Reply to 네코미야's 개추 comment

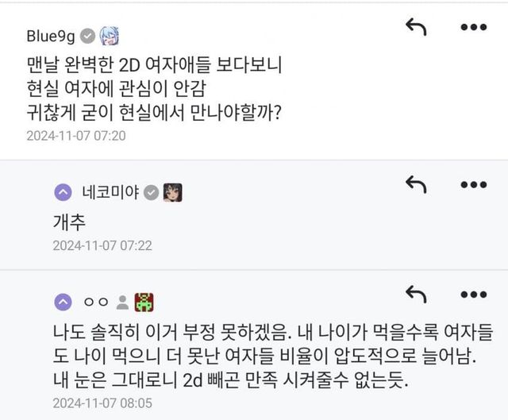tap(416, 184)
